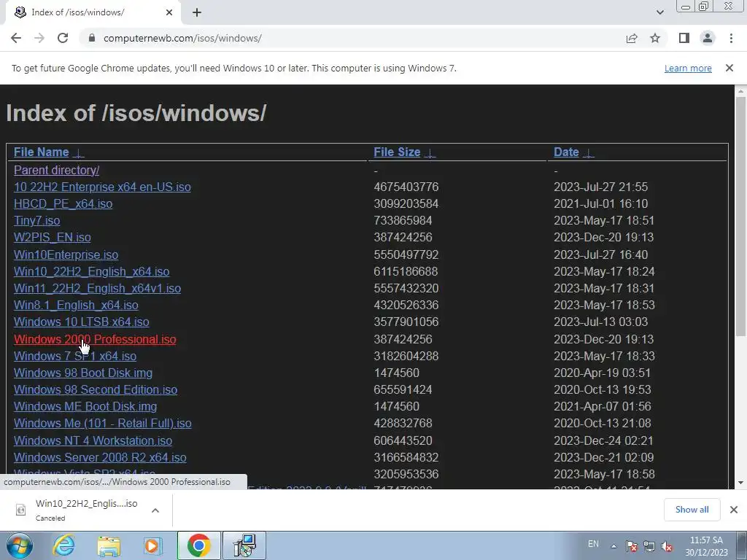This screenshot has width=747, height=560.
Task: Click the EN language indicator
Action: click(x=593, y=544)
